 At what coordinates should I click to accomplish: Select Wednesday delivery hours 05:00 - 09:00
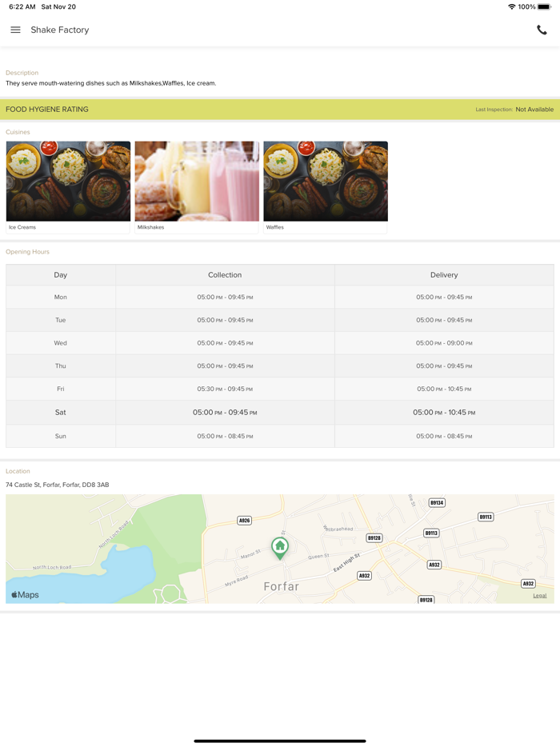[444, 343]
